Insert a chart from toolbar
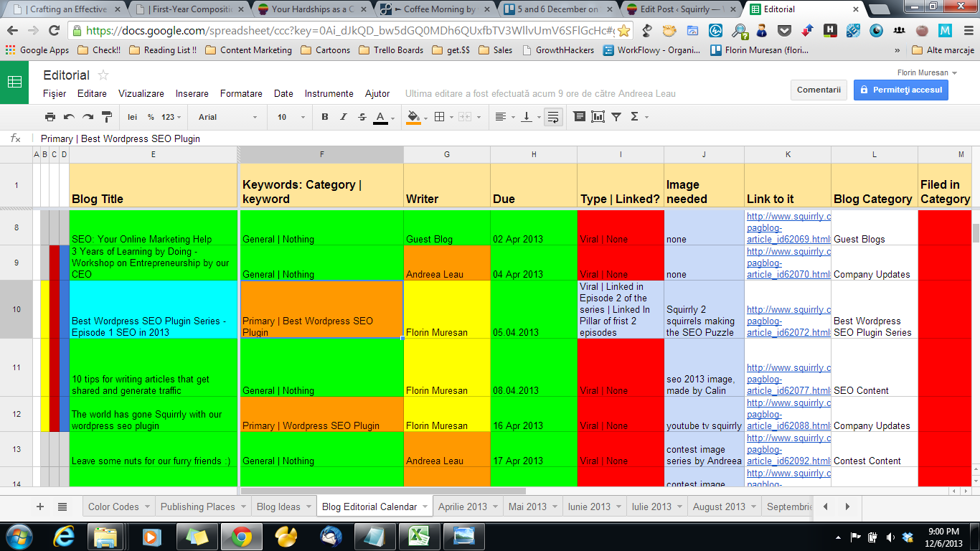The height and width of the screenshot is (551, 980). click(x=598, y=117)
